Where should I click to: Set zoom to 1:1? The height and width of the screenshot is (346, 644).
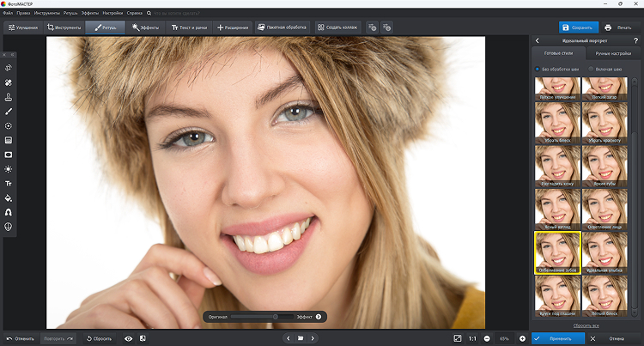point(472,338)
